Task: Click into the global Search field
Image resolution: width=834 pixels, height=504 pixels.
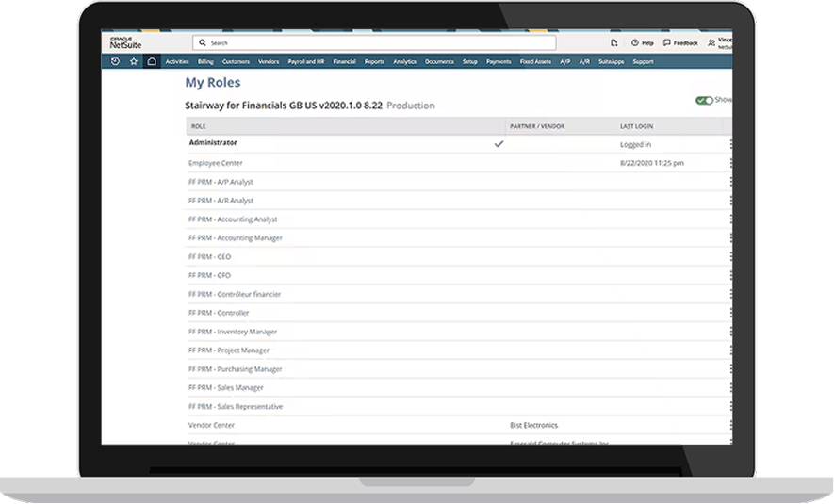Action: (374, 42)
